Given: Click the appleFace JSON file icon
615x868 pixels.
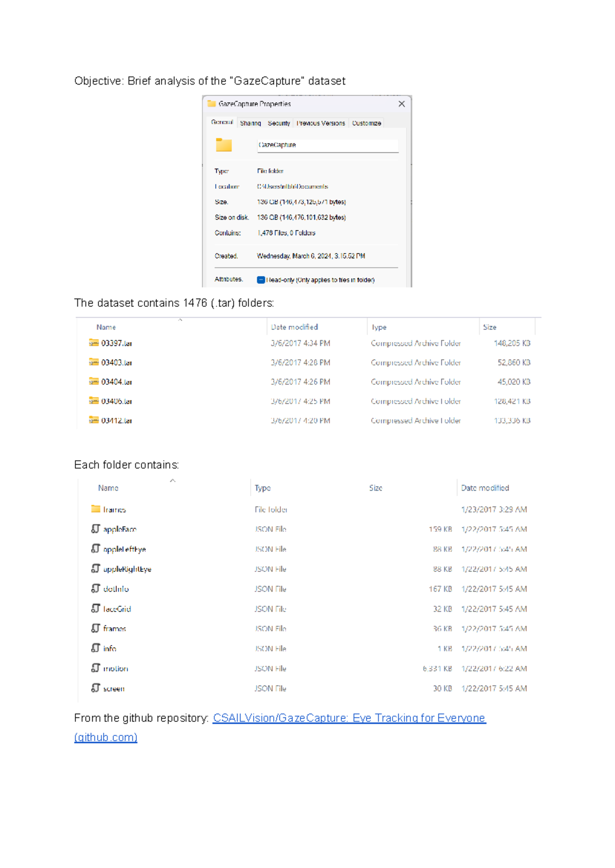Looking at the screenshot, I should [96, 529].
